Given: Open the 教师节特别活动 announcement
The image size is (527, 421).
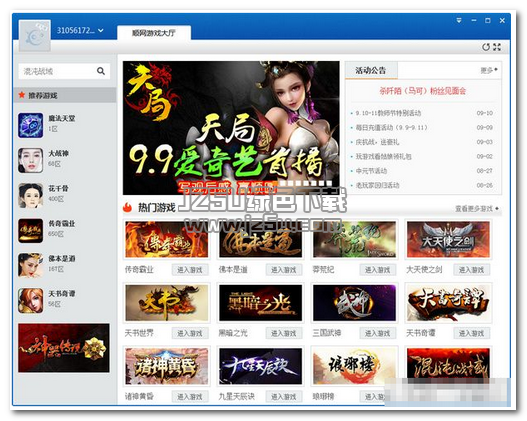Looking at the screenshot, I should point(389,113).
